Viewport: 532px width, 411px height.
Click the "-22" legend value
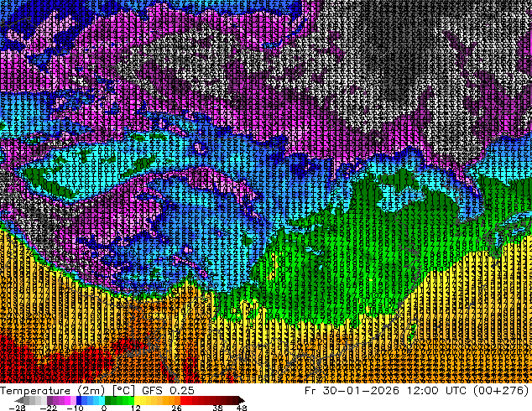[x=49, y=408]
